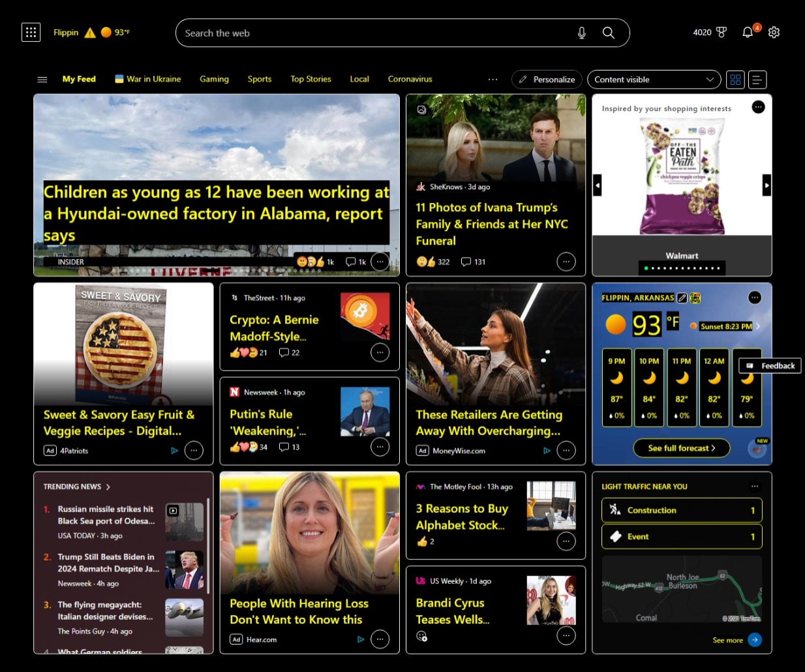Image resolution: width=805 pixels, height=672 pixels.
Task: Click See full forecast button
Action: 681,448
